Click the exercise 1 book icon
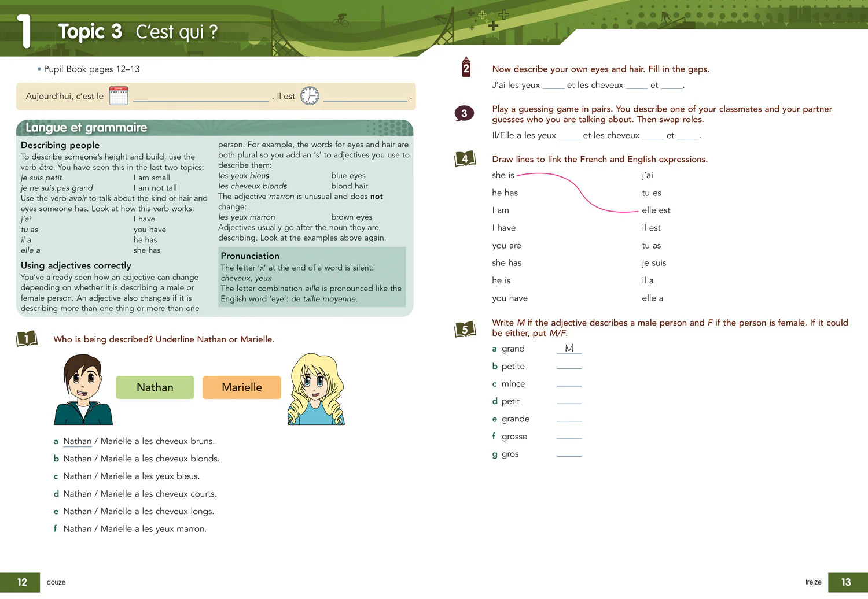The height and width of the screenshot is (599, 868). point(27,339)
